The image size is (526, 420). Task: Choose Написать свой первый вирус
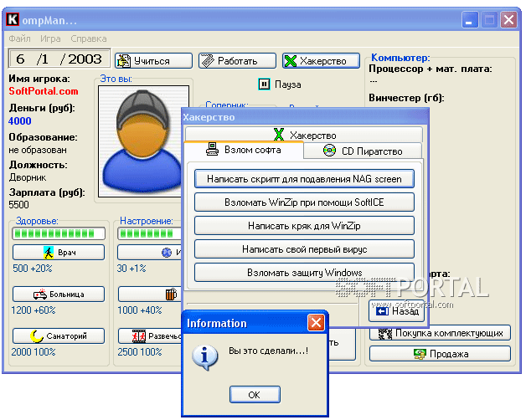(x=304, y=249)
